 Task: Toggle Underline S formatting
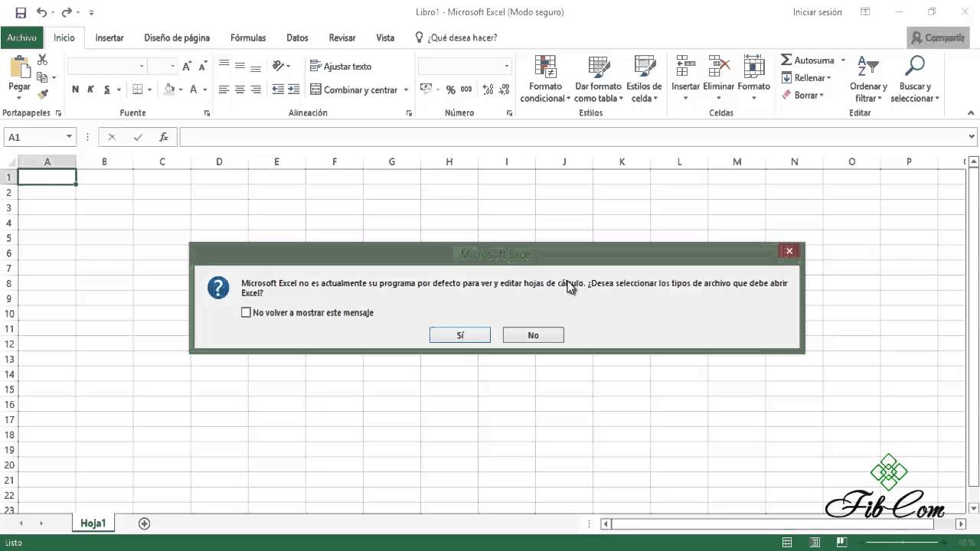[x=107, y=90]
